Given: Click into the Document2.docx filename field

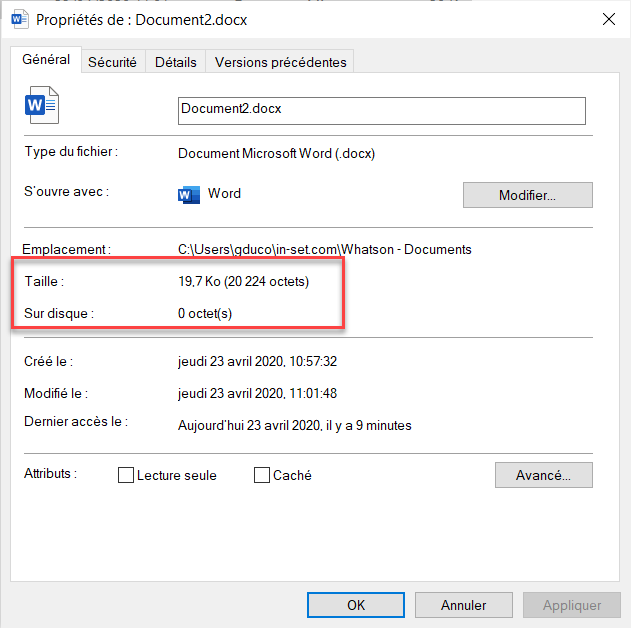Looking at the screenshot, I should [380, 109].
